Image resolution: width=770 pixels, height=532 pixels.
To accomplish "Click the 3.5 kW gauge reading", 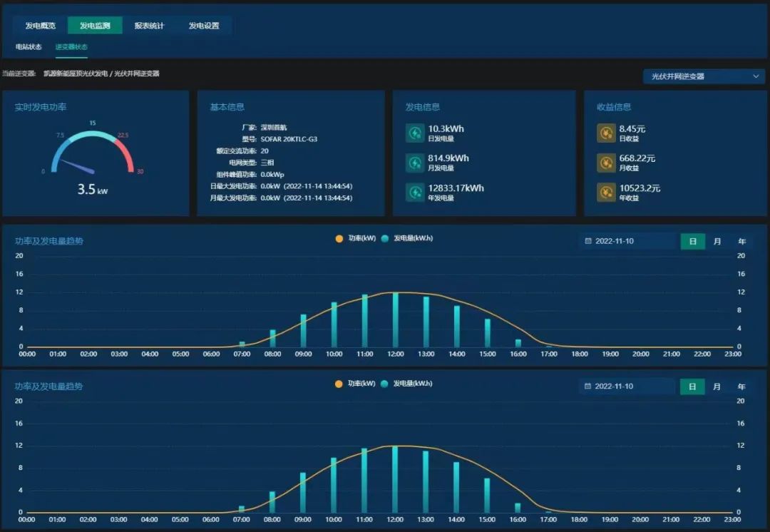I will (92, 189).
